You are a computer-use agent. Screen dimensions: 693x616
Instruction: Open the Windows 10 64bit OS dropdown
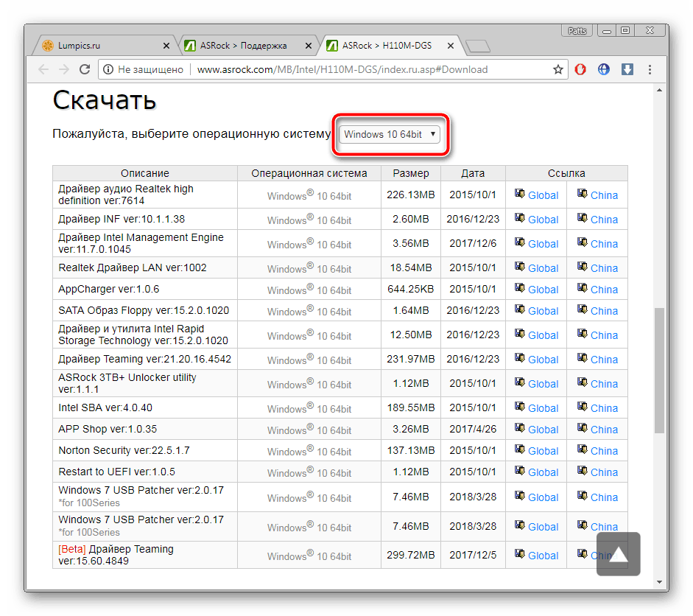[390, 134]
